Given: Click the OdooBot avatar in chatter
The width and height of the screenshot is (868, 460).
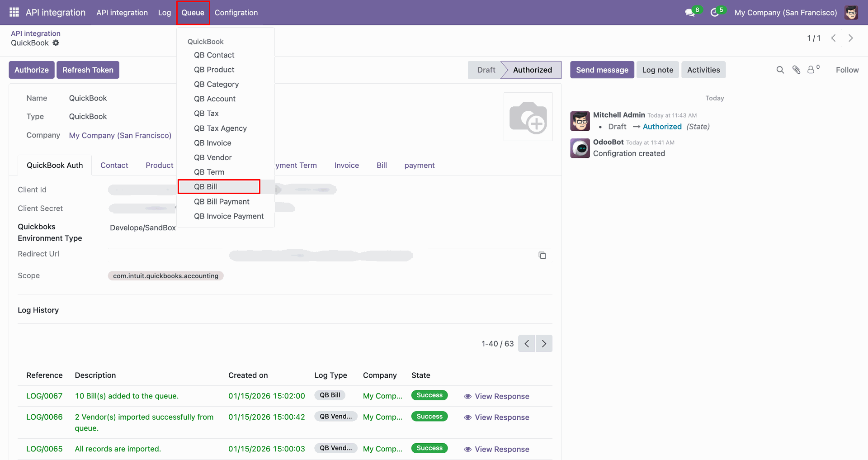Looking at the screenshot, I should [x=580, y=148].
